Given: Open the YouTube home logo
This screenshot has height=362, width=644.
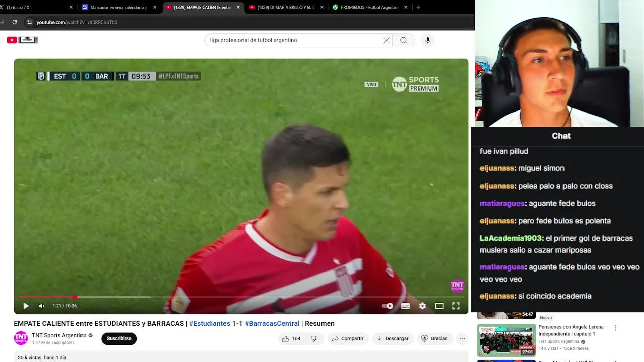Looking at the screenshot, I should click(x=22, y=40).
